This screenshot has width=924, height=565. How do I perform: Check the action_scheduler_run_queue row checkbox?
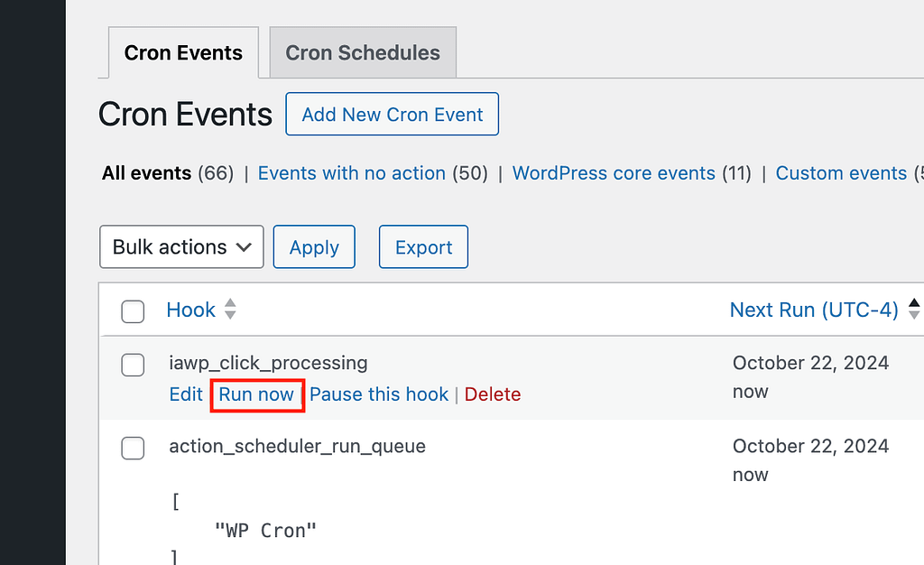[x=133, y=449]
